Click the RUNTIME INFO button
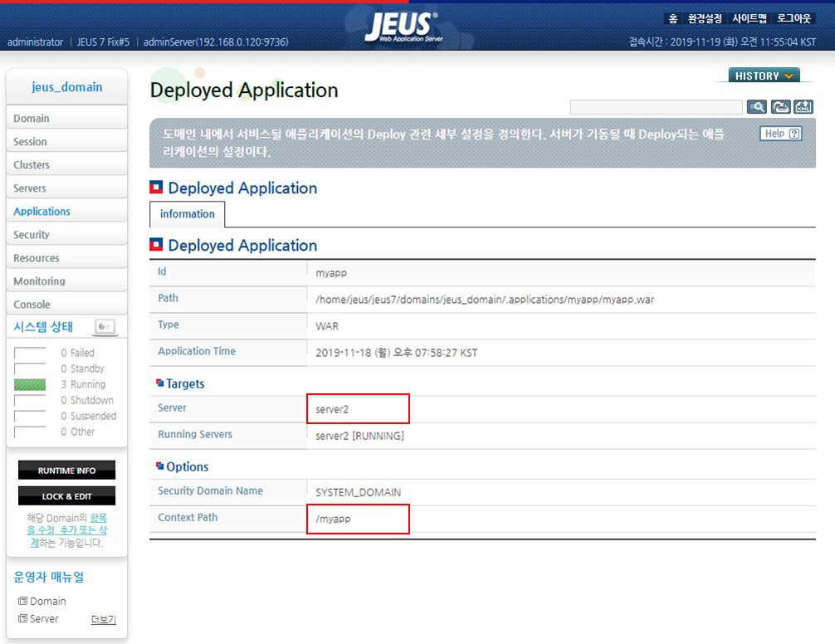Screen dimensions: 835x644 point(66,470)
